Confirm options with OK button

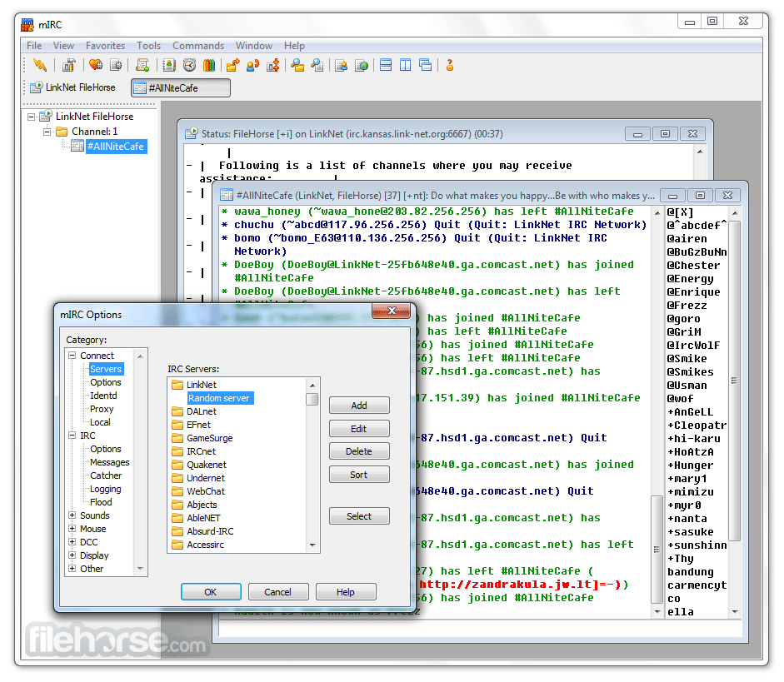click(211, 591)
